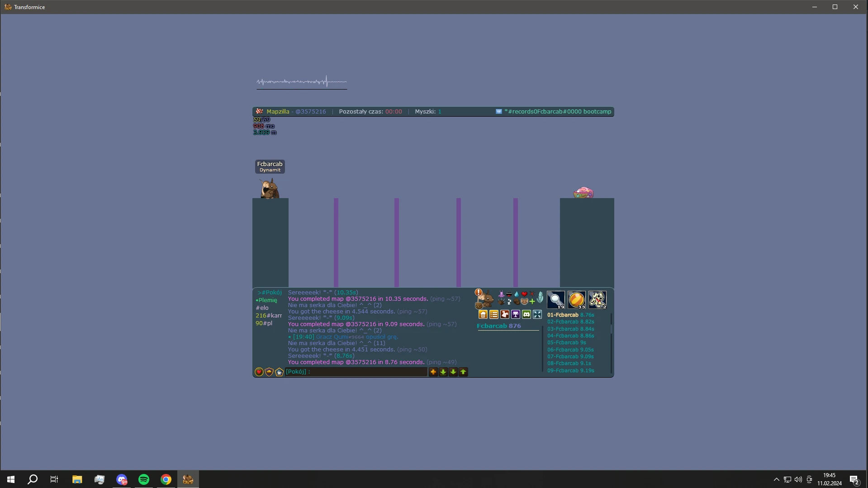868x488 pixels.
Task: Switch to the #pl chat tab
Action: [264, 323]
